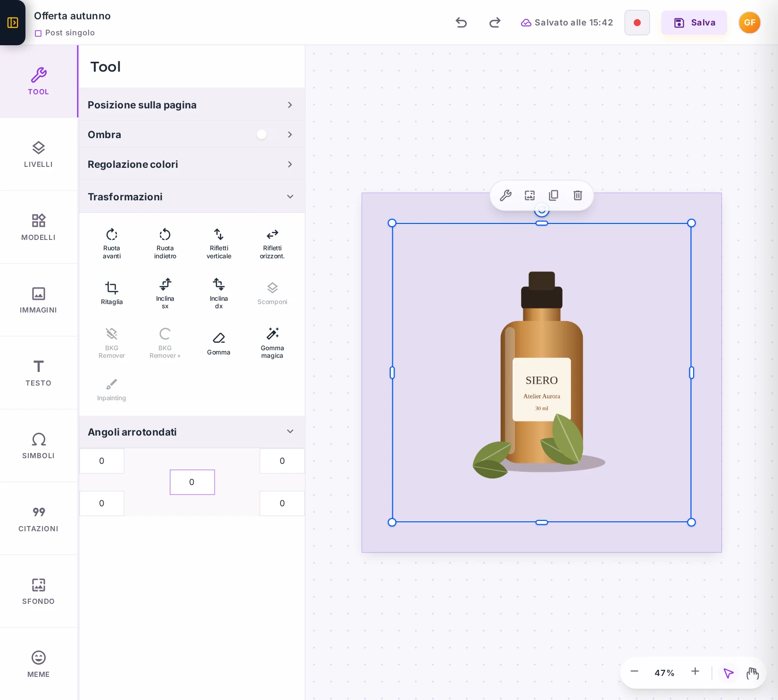Image resolution: width=778 pixels, height=700 pixels.
Task: Zoom in with the plus button
Action: pyautogui.click(x=695, y=672)
